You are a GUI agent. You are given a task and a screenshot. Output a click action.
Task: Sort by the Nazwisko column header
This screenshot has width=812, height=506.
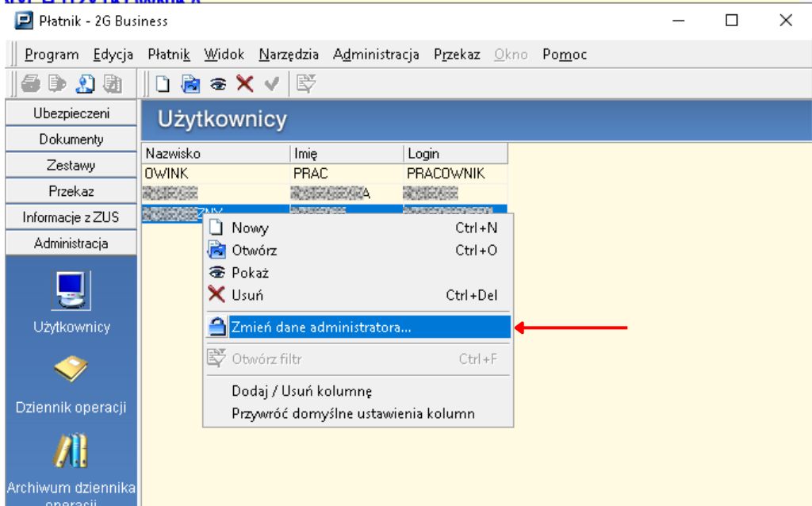[216, 153]
